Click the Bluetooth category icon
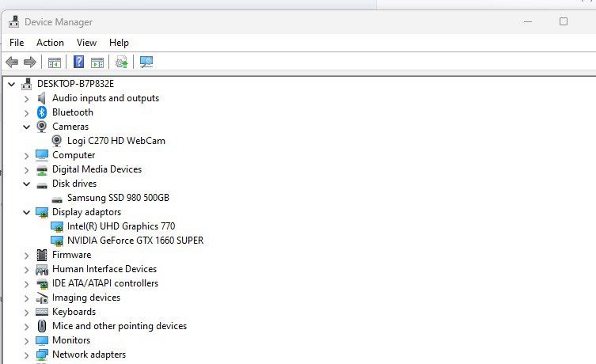Image resolution: width=596 pixels, height=364 pixels. pos(42,112)
